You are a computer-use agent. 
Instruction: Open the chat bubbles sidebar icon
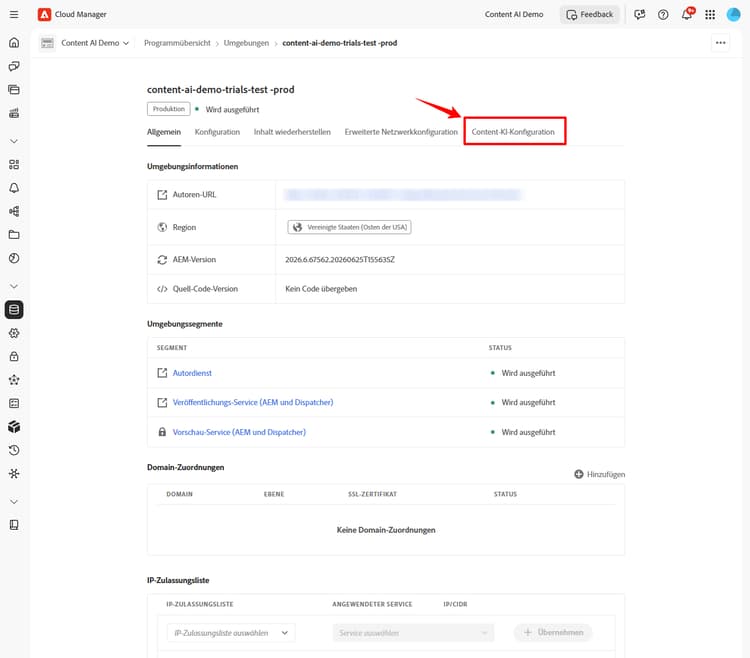pyautogui.click(x=14, y=66)
